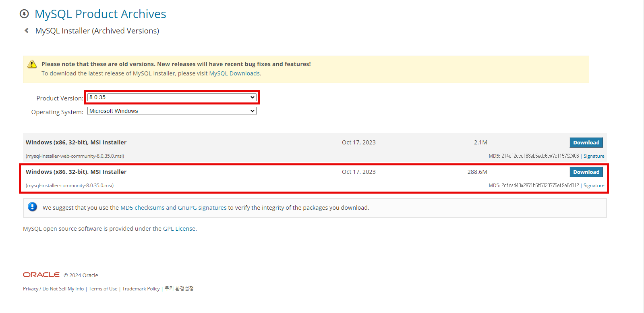The height and width of the screenshot is (313, 644).
Task: Click Oct 17, 2023 date in 2.1M row
Action: click(x=359, y=142)
